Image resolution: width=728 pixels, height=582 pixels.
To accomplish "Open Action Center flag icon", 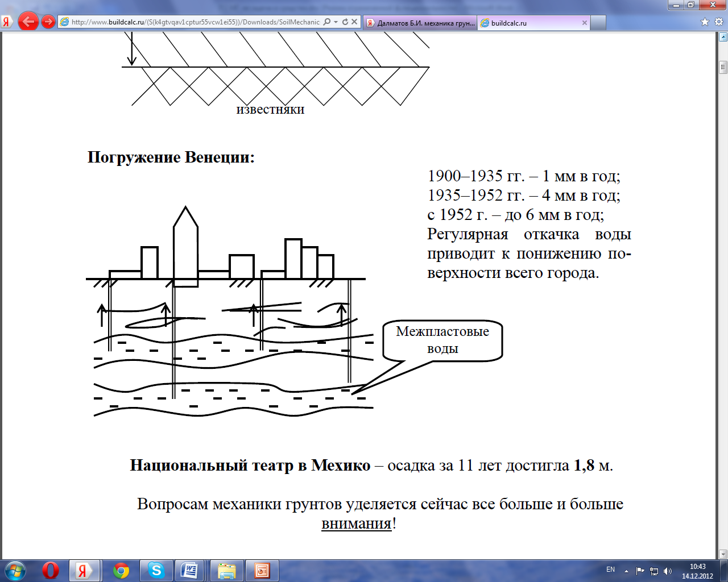I will click(640, 571).
